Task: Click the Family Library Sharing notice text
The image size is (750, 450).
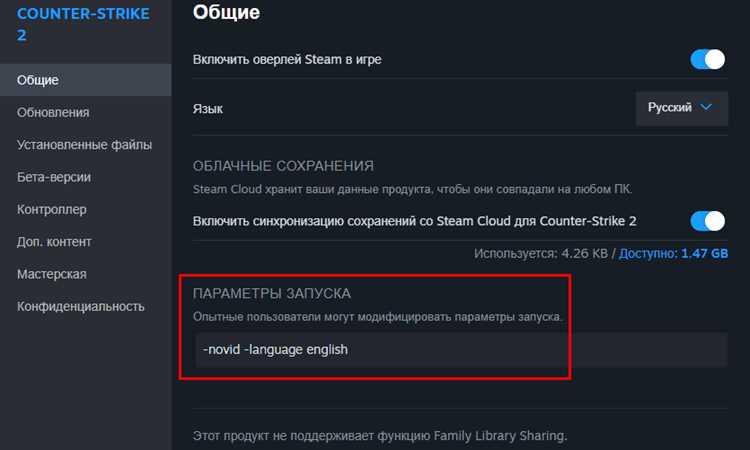Action: click(380, 436)
